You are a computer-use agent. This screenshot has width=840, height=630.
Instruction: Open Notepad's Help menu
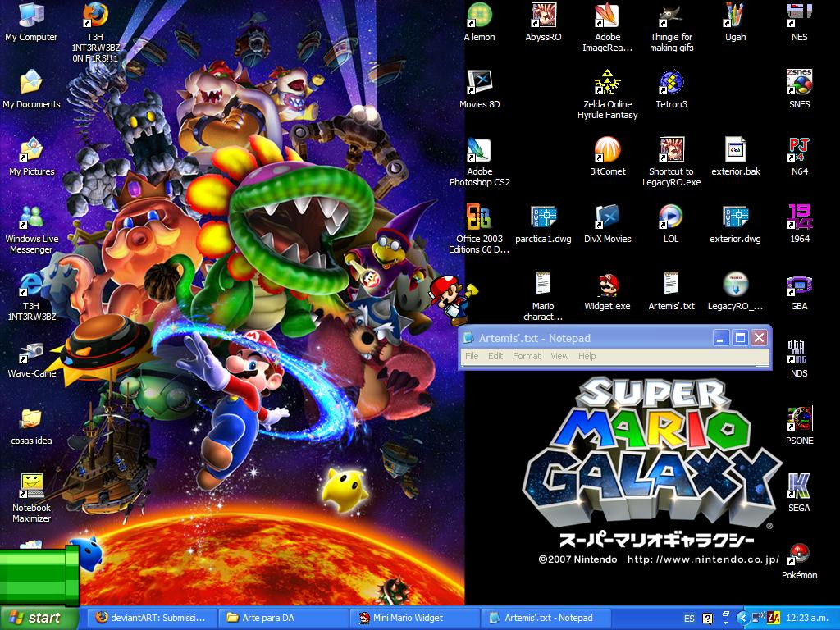point(587,356)
